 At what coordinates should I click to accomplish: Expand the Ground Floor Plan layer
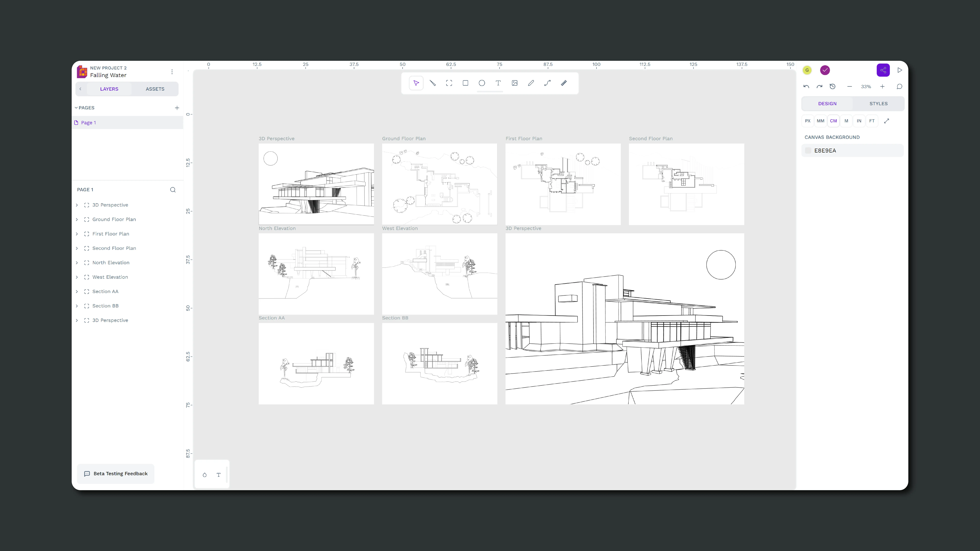pos(77,219)
